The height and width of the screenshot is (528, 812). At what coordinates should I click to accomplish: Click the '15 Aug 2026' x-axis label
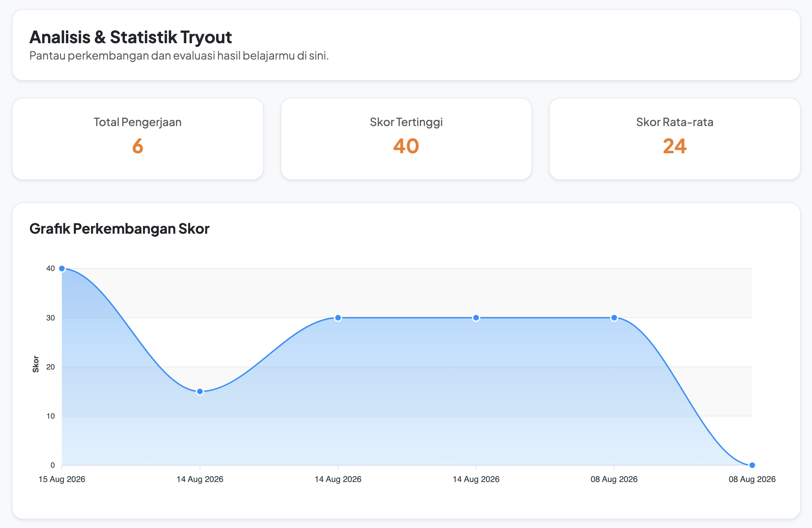tap(62, 479)
